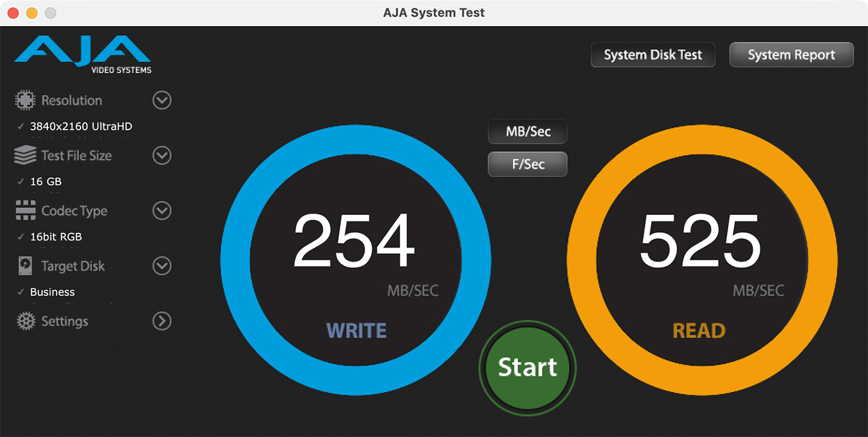
Task: Click the Target Disk drive icon
Action: (x=25, y=266)
